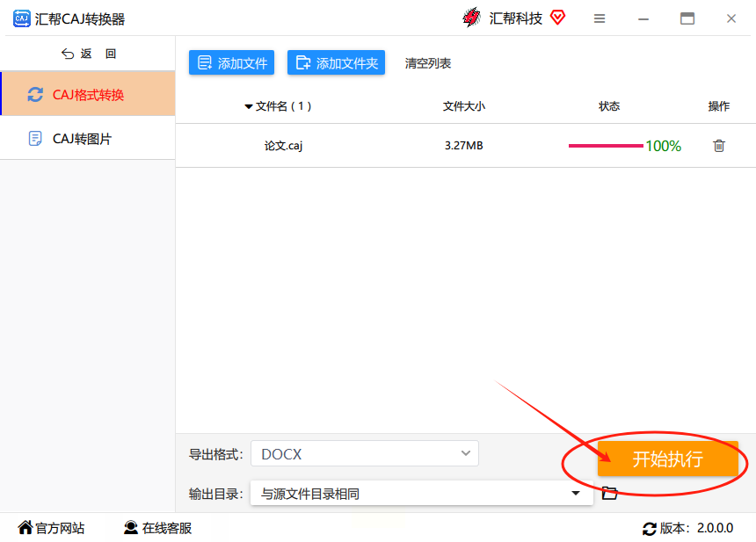This screenshot has width=756, height=542.
Task: Open 在线客服 support link
Action: pos(157,528)
